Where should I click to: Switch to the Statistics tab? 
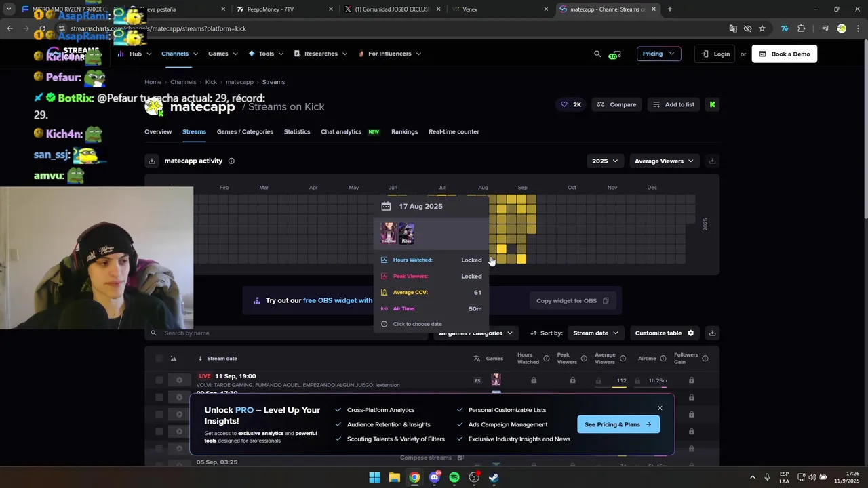click(297, 131)
